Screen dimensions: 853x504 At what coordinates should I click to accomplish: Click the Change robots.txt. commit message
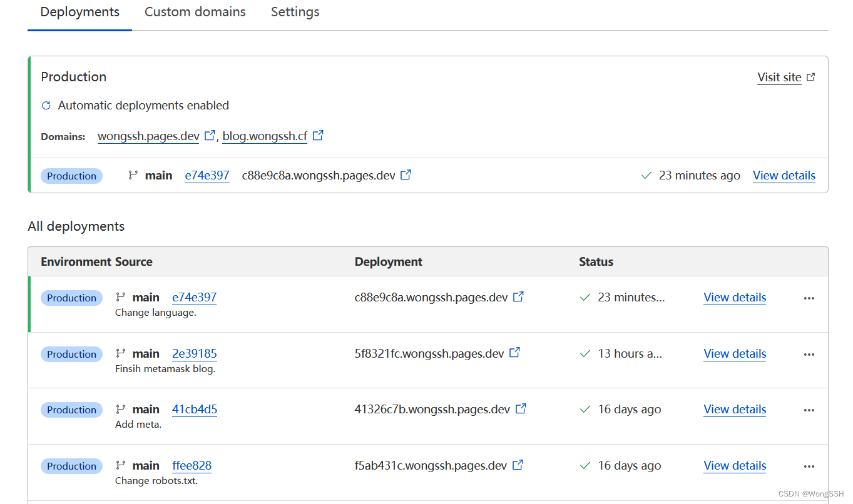pos(156,481)
